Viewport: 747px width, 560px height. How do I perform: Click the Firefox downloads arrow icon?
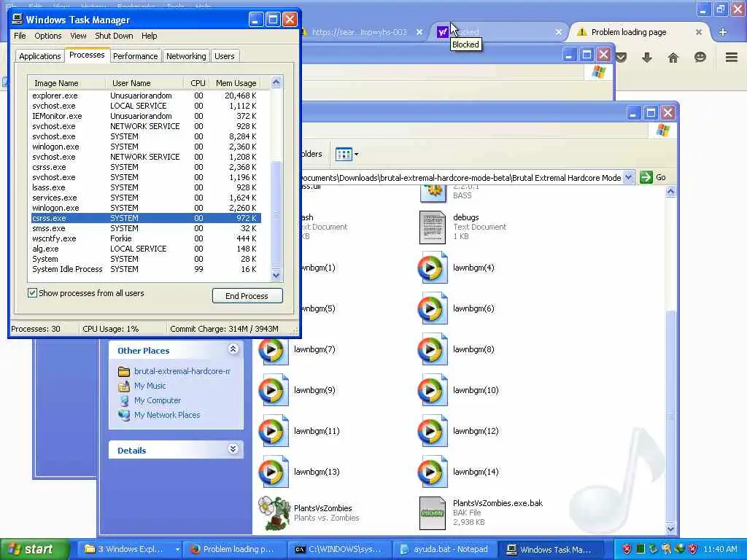point(646,58)
